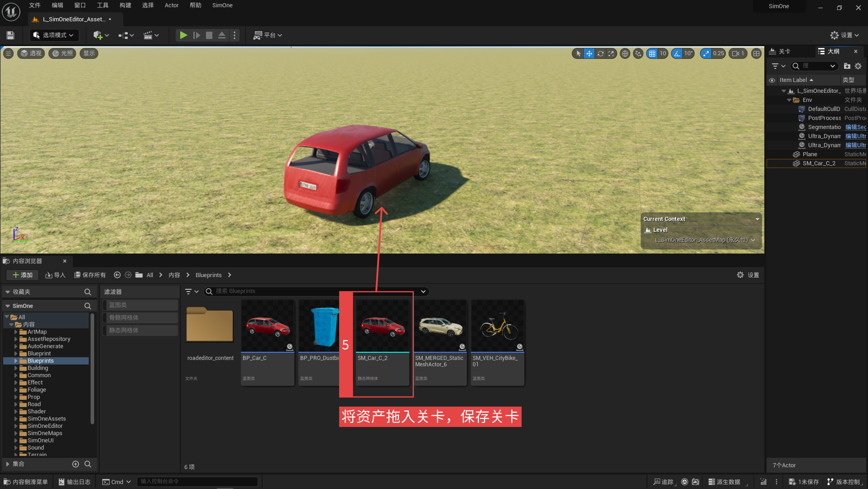Select the scale gizmo tool in viewport
The width and height of the screenshot is (868, 489).
[x=611, y=53]
